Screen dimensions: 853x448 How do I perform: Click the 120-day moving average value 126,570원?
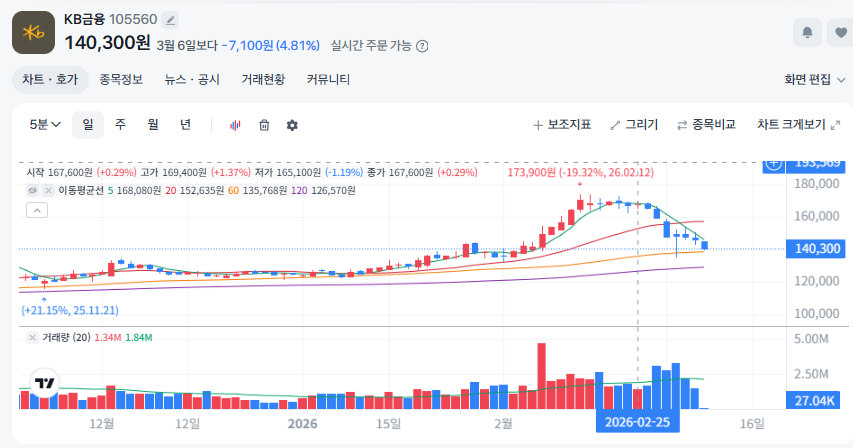click(x=332, y=191)
